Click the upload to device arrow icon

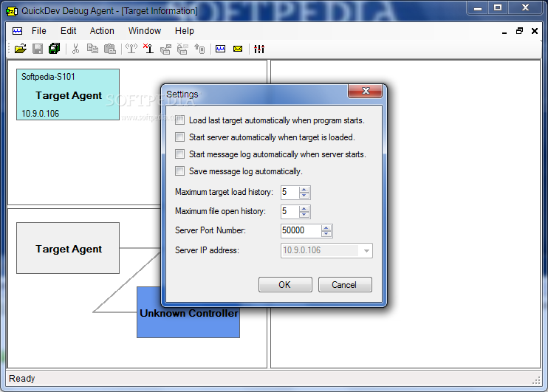click(199, 49)
